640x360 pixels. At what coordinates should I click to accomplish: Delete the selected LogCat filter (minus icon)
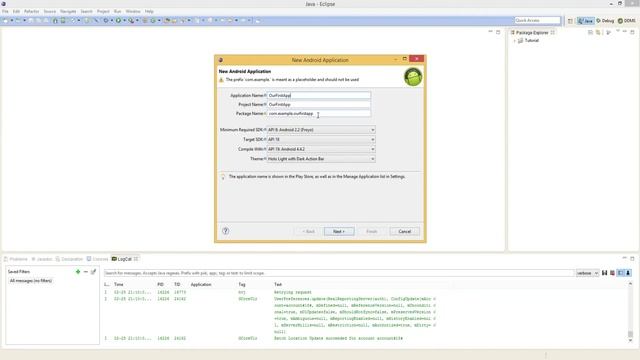pyautogui.click(x=86, y=271)
